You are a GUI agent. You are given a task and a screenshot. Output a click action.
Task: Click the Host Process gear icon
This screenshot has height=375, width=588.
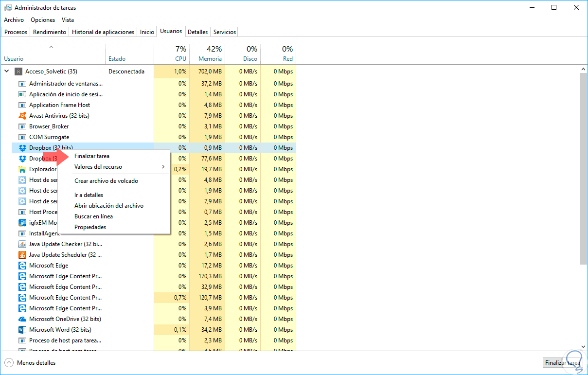click(x=22, y=212)
